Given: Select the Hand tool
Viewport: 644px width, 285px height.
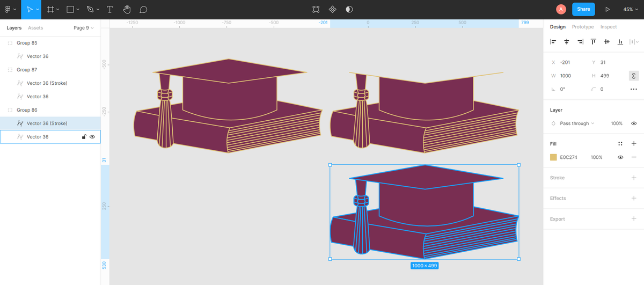Looking at the screenshot, I should click(127, 9).
